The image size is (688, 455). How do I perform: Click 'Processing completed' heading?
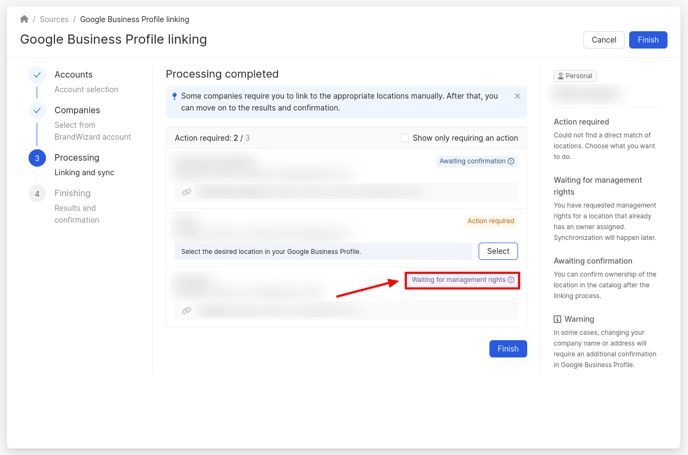[222, 74]
